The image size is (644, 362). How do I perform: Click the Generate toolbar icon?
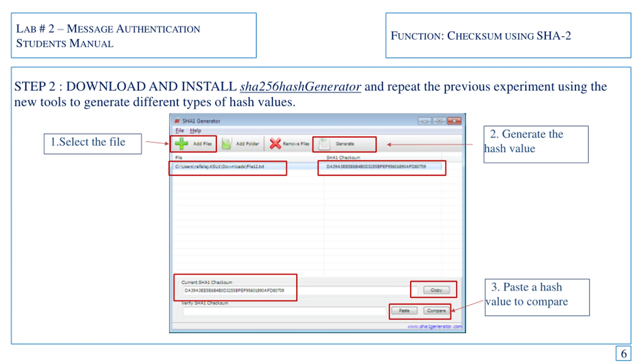point(324,144)
